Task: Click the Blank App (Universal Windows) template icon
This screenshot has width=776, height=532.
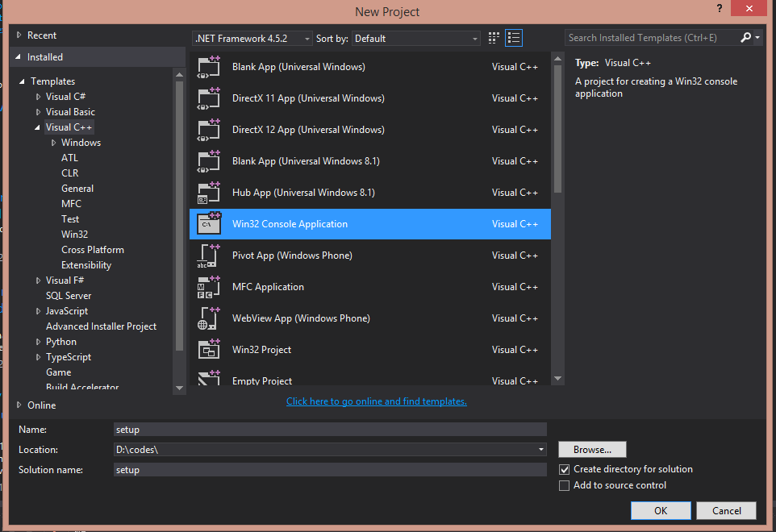Action: pos(208,67)
